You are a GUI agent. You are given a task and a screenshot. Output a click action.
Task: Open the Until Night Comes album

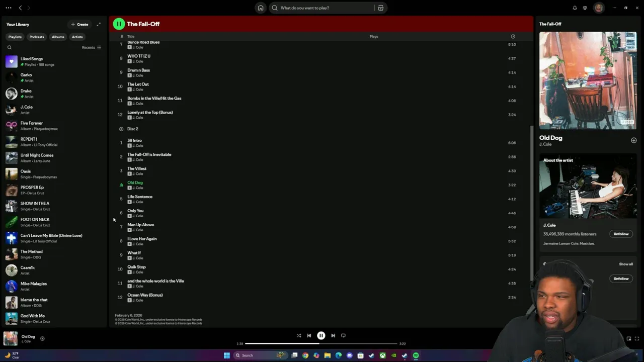coord(54,158)
